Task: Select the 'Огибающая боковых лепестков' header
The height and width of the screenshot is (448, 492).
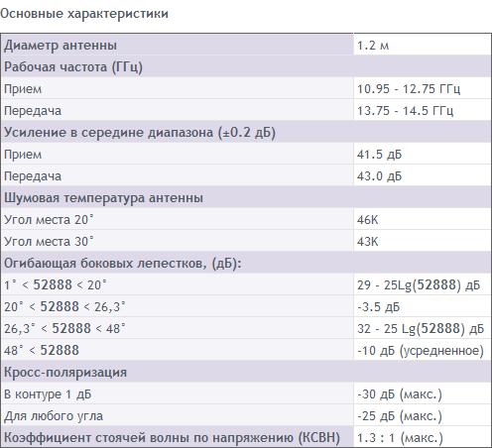Action: [123, 264]
